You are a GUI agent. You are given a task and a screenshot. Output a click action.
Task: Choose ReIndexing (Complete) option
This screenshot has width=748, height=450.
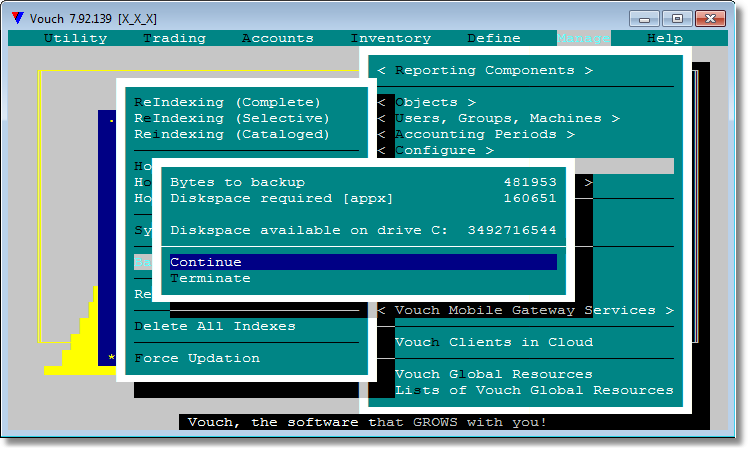[x=228, y=102]
